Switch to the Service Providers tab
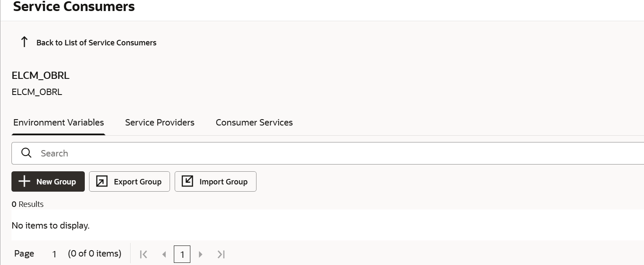 (159, 123)
